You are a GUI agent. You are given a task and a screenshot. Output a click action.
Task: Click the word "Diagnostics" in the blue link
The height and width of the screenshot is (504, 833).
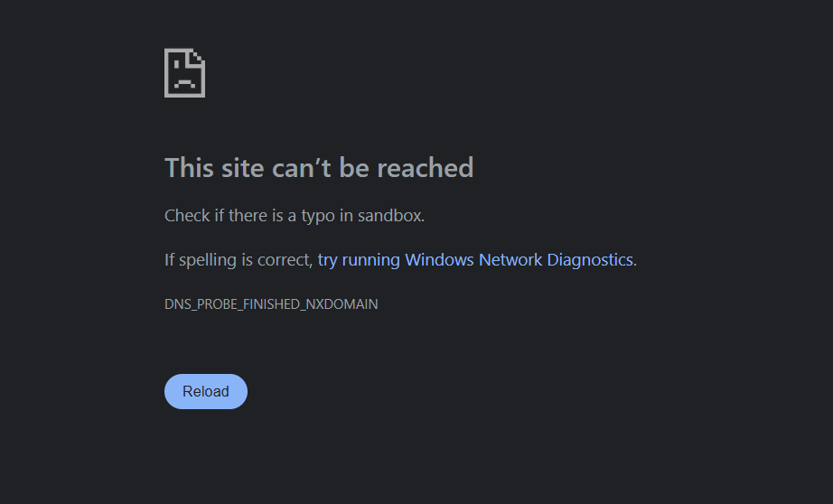(590, 260)
